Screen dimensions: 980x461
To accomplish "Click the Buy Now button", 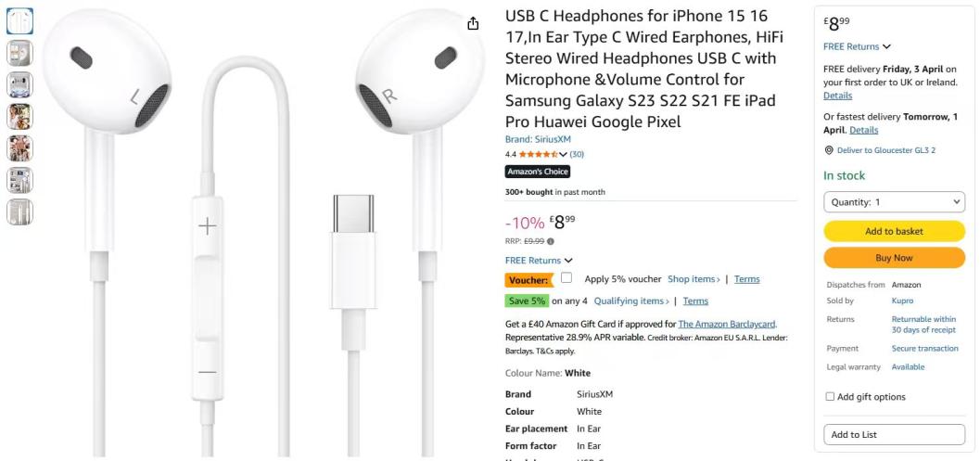I will point(895,258).
